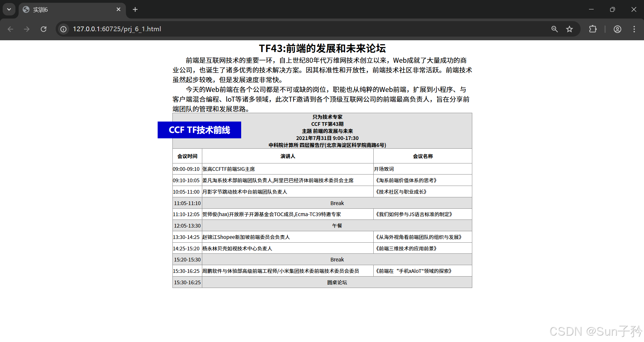Select 《前端在"手机xAIoT"领域的探索》 cell
The height and width of the screenshot is (342, 644).
[423, 271]
